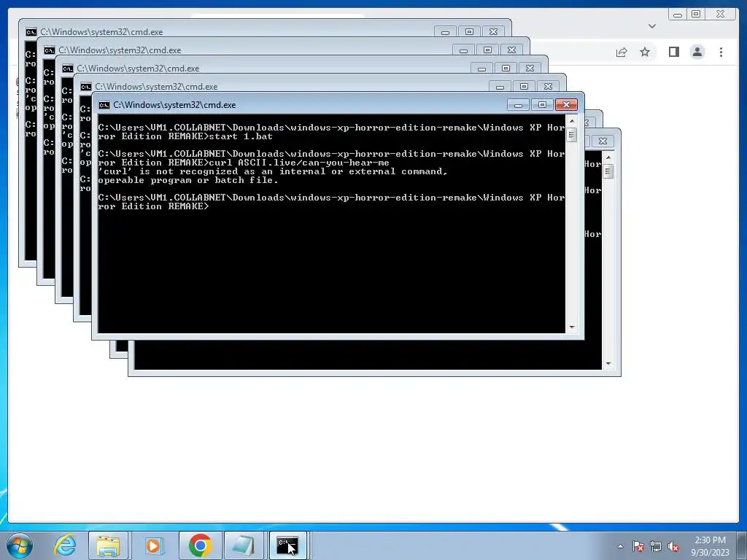Show hidden system tray icons arrow

tap(620, 546)
